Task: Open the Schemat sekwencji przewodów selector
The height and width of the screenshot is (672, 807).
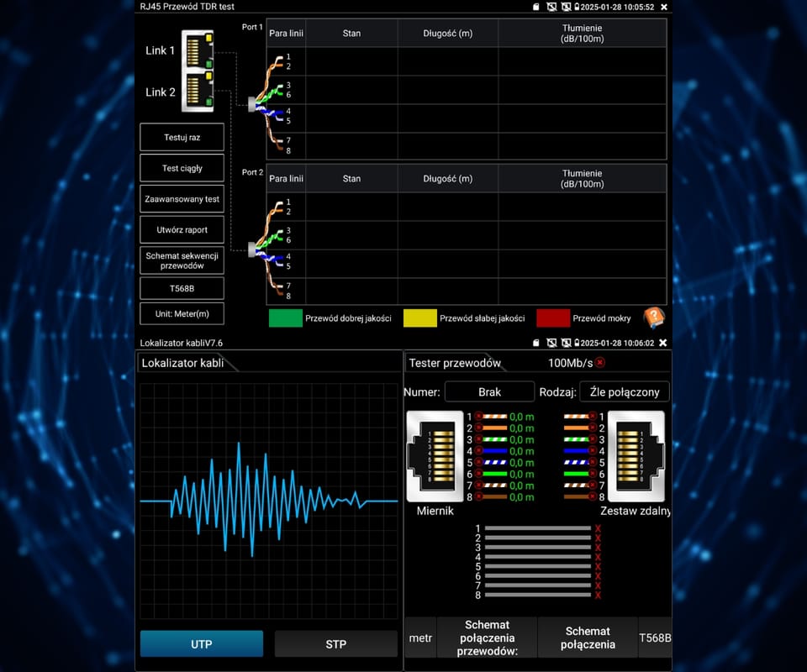Action: point(182,260)
